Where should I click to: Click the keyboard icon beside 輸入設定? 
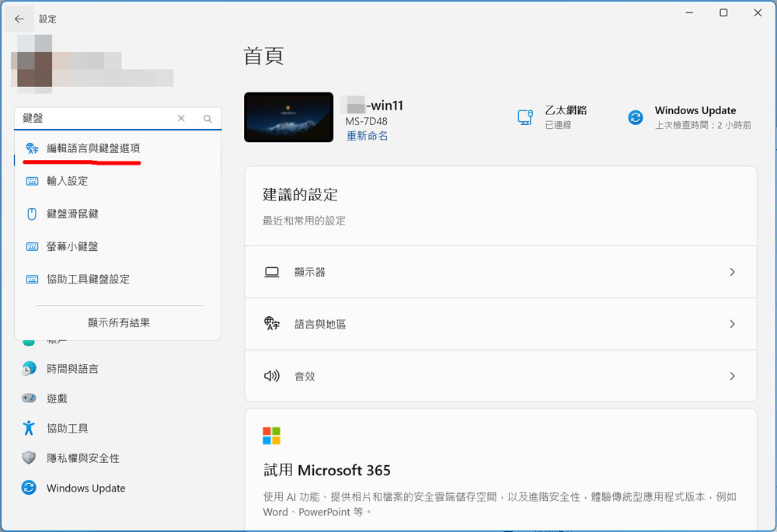tap(32, 181)
